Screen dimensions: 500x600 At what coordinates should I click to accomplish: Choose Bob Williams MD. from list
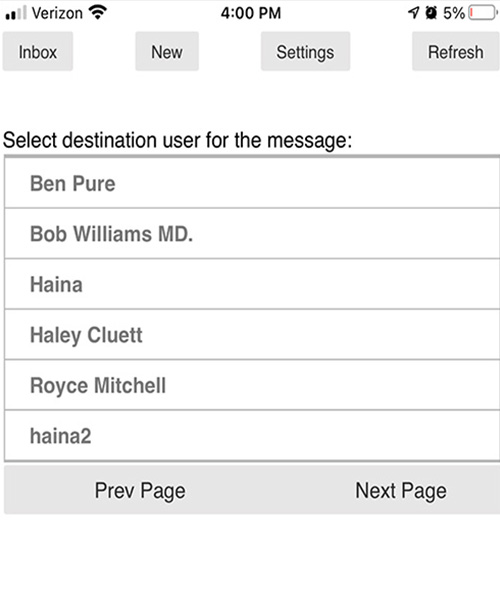pyautogui.click(x=252, y=234)
